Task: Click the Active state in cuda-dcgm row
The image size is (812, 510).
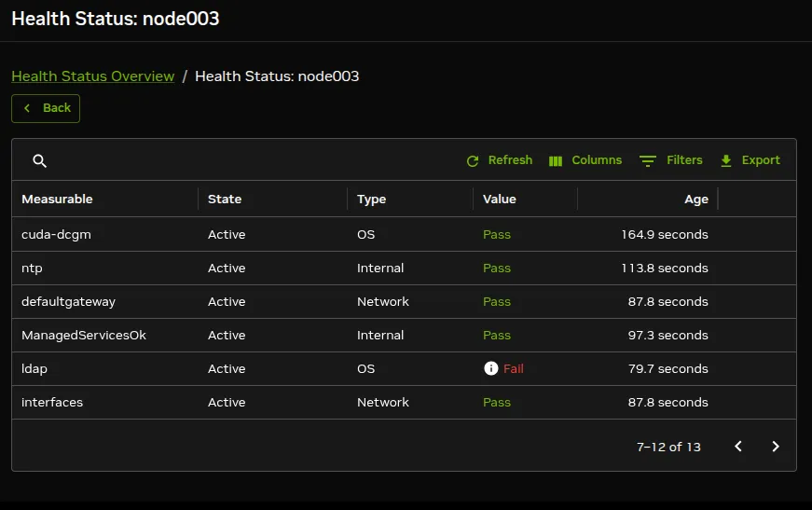Action: [x=227, y=235]
